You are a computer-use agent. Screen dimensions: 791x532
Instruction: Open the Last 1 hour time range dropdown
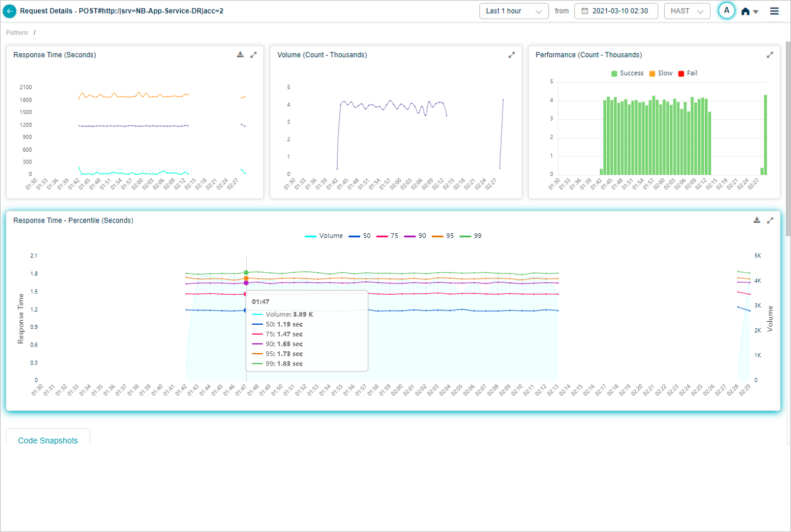click(x=514, y=11)
